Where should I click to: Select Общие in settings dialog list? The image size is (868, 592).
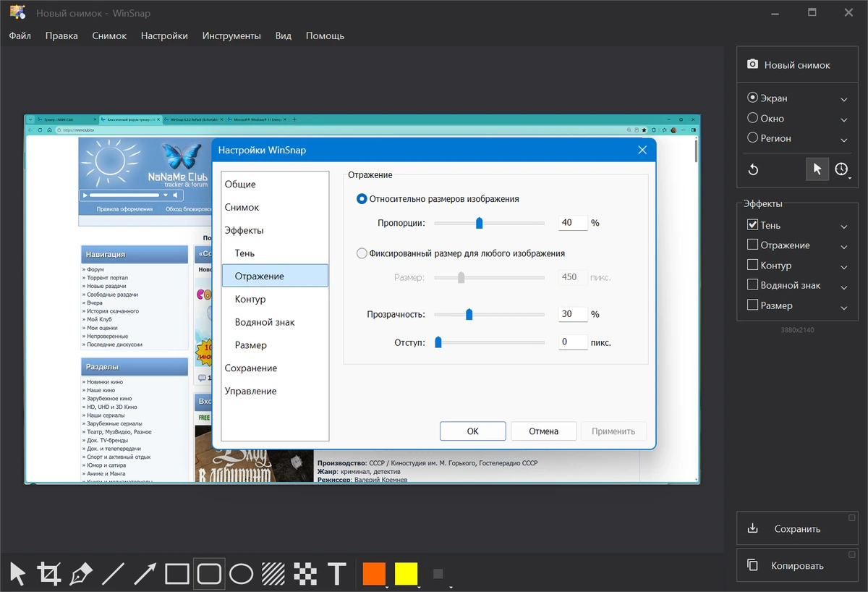[275, 184]
